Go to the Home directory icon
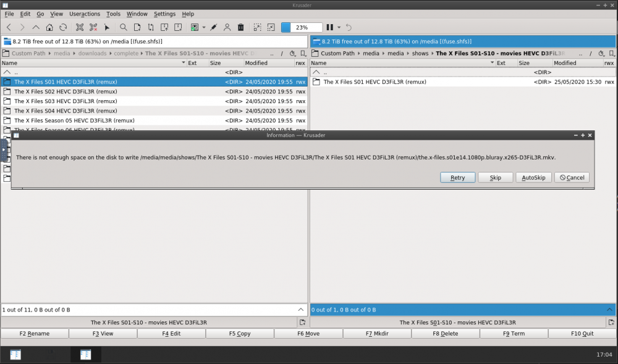The image size is (618, 364). [49, 28]
